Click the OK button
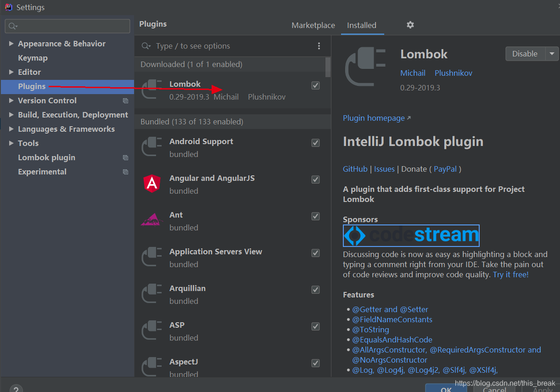Viewport: 560px width, 392px height. point(446,388)
